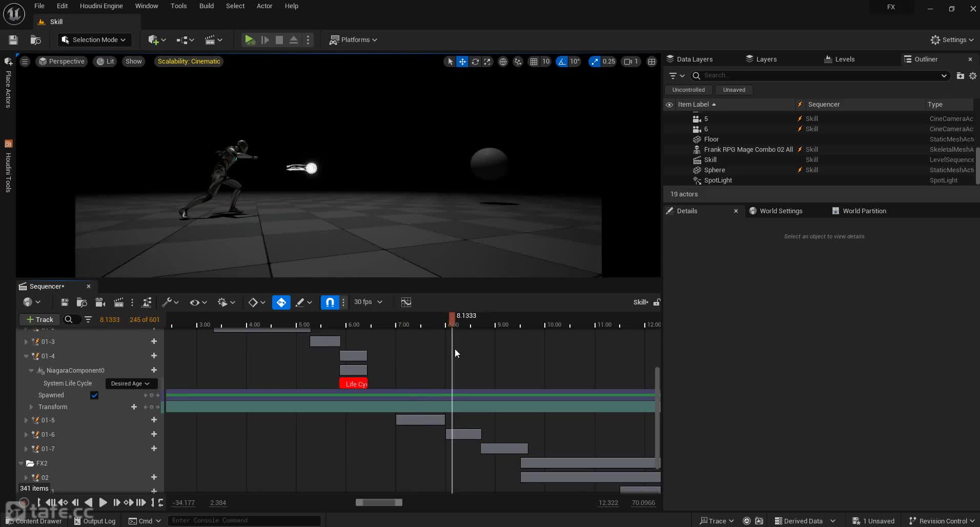Switch the world/local coordinate globe icon
Viewport: 980px width, 527px height.
click(x=503, y=62)
